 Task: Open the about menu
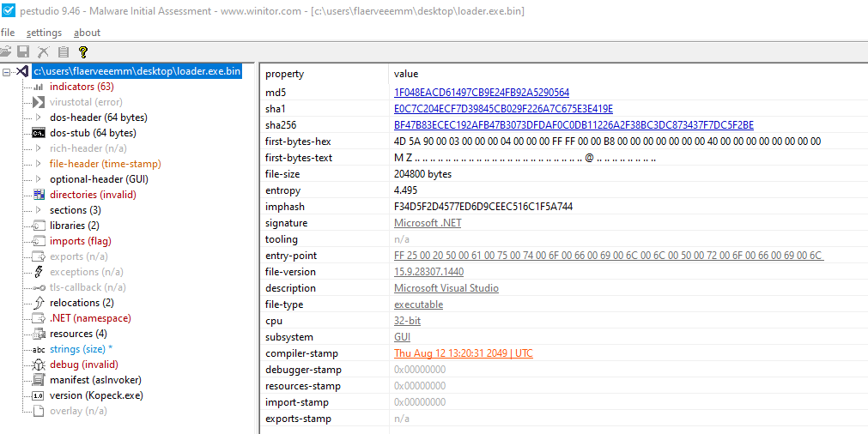coord(87,33)
